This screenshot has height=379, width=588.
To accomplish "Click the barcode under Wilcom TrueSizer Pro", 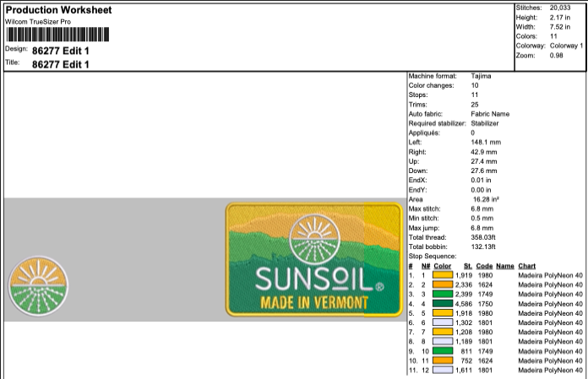I will point(57,35).
